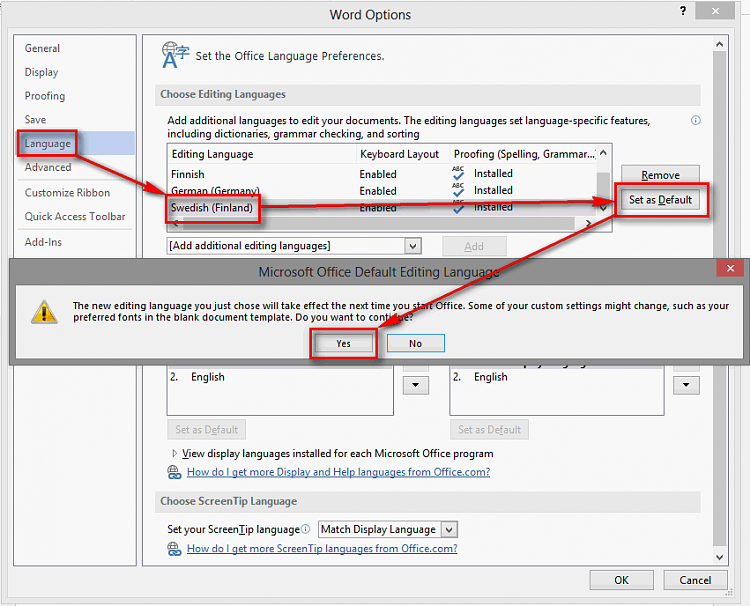Open the Advanced options category
The width and height of the screenshot is (750, 606).
(48, 167)
